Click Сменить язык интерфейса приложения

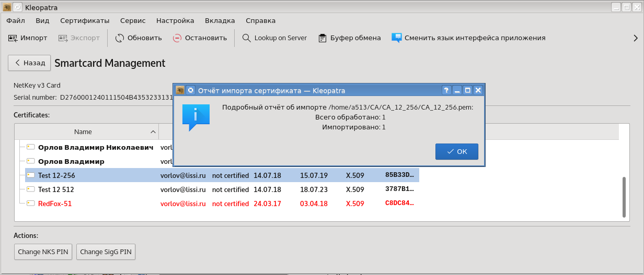point(468,38)
